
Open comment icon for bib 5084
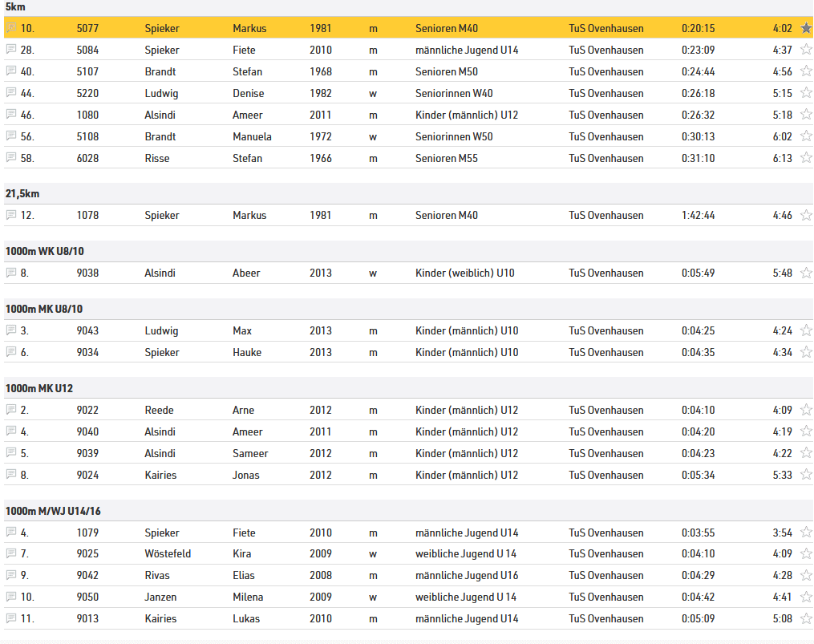click(x=11, y=50)
